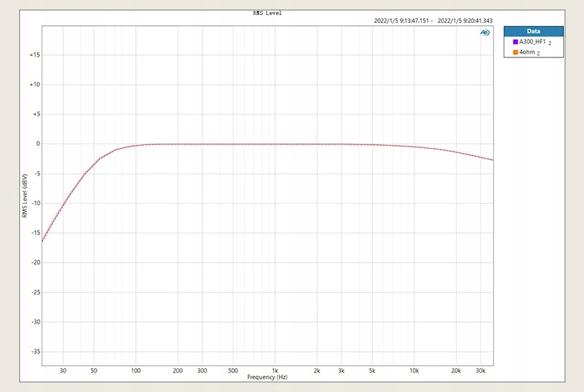Click the RMS Level graph title

(x=268, y=13)
